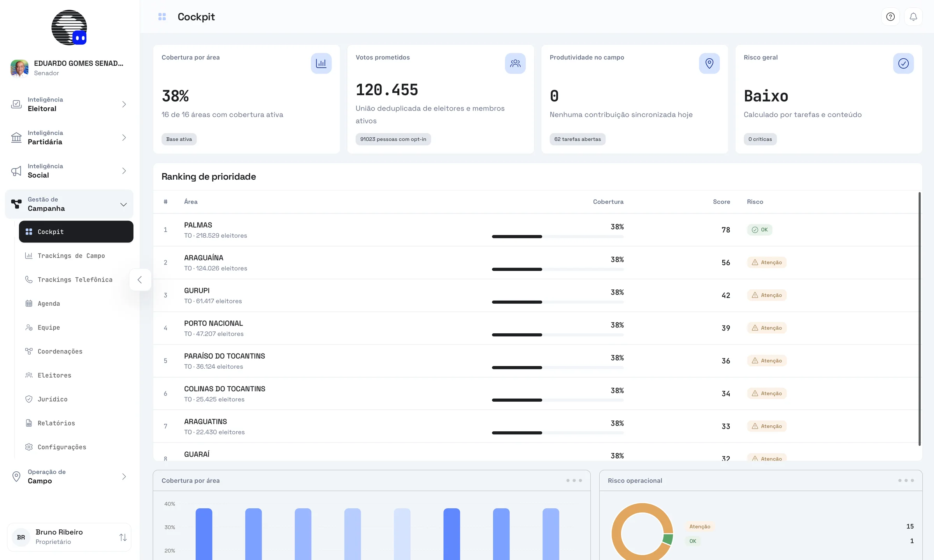
Task: Click Eduardo Gomes senator avatar photo
Action: click(19, 68)
